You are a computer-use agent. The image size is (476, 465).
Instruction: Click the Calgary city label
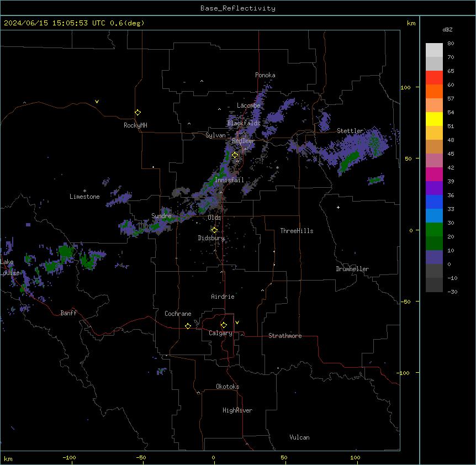coord(220,333)
